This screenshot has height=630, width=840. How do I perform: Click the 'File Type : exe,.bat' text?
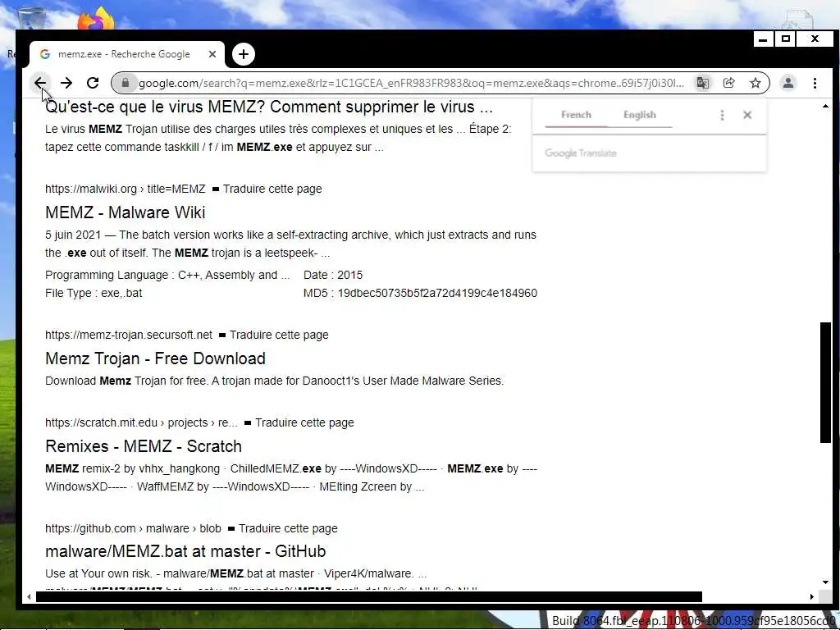(94, 293)
